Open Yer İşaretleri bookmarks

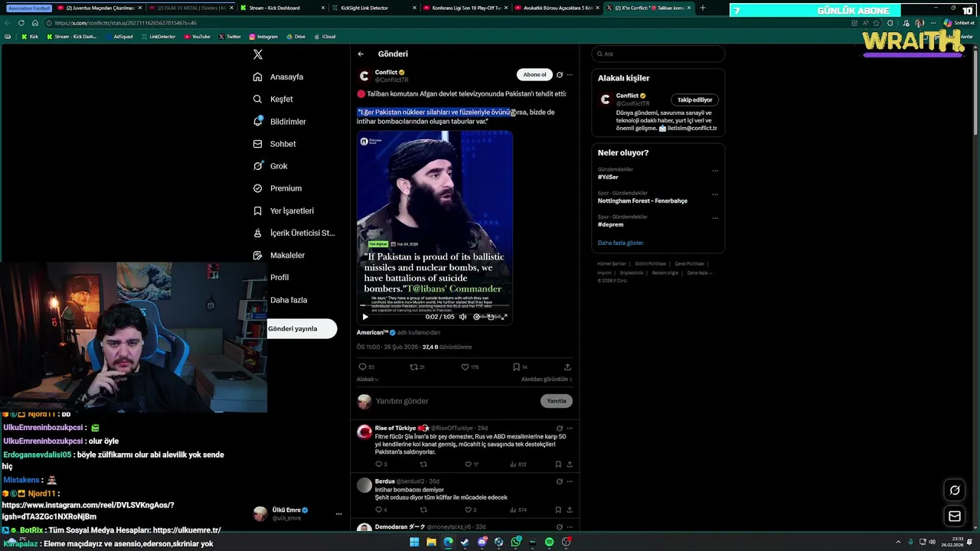point(283,210)
